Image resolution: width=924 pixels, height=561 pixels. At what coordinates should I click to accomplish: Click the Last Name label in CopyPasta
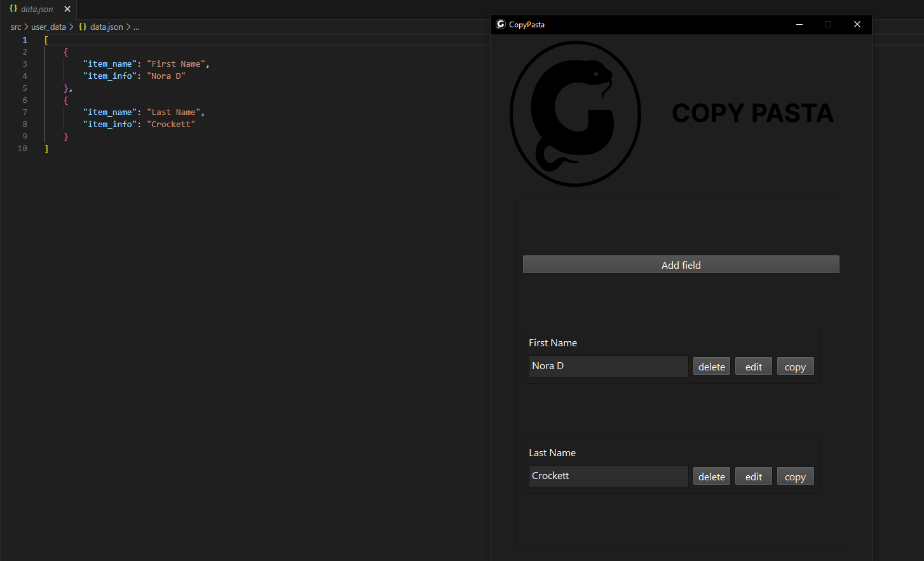(x=552, y=453)
